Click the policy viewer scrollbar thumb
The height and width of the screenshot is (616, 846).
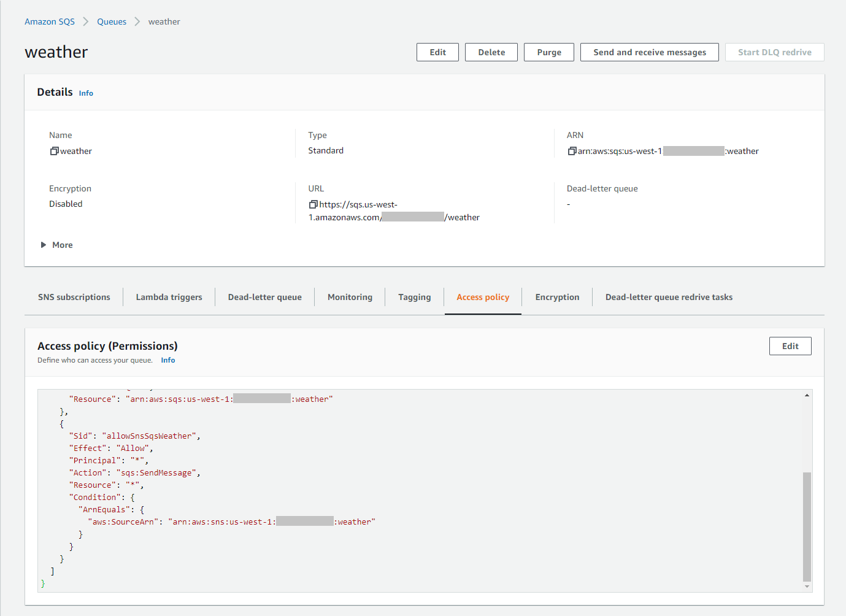point(807,526)
